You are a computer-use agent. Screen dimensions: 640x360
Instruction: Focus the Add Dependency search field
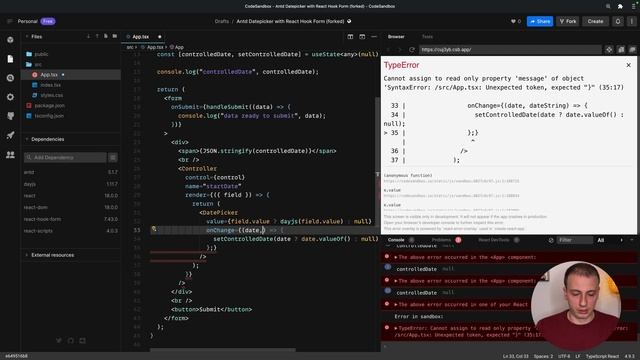click(x=65, y=157)
